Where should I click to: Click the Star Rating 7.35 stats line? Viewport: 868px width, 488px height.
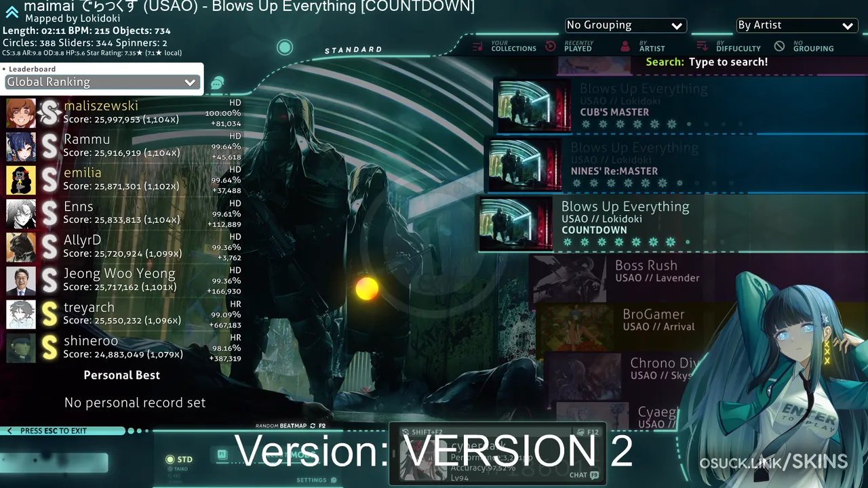click(x=92, y=52)
